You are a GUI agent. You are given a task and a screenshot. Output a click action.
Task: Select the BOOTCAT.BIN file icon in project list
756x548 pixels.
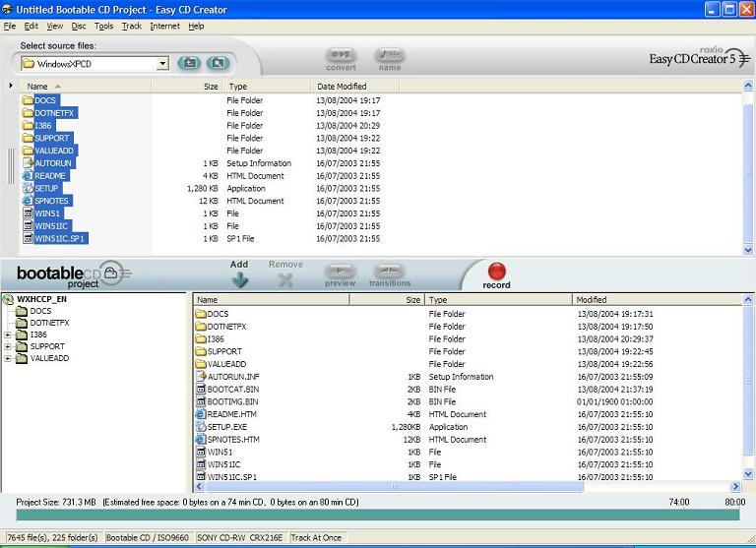coord(201,389)
